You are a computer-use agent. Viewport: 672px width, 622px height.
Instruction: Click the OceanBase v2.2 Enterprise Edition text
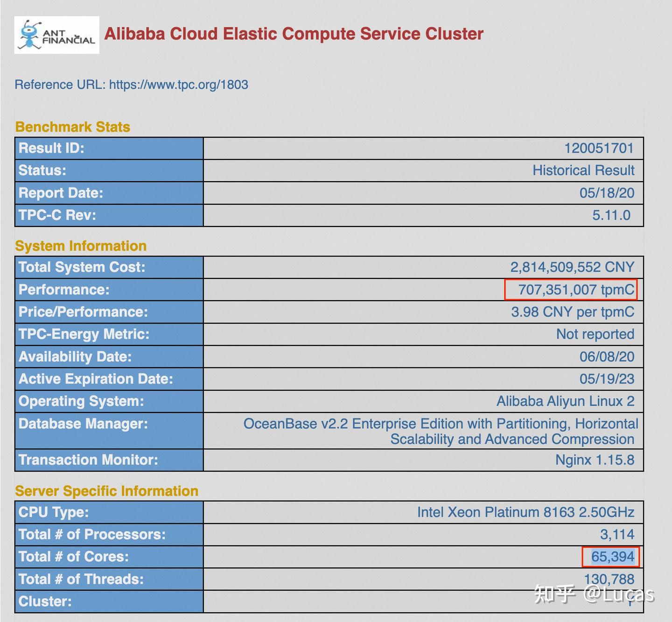441,424
